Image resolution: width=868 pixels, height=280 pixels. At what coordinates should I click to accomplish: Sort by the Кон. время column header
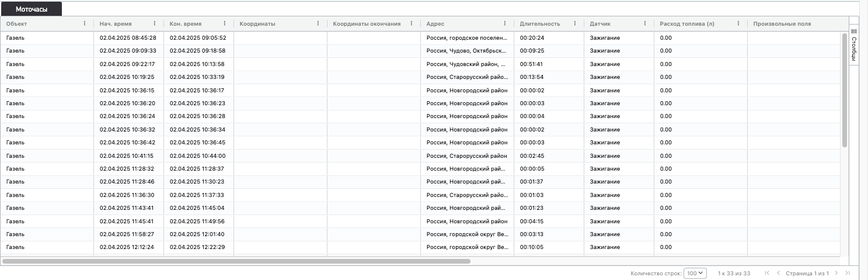pyautogui.click(x=186, y=24)
